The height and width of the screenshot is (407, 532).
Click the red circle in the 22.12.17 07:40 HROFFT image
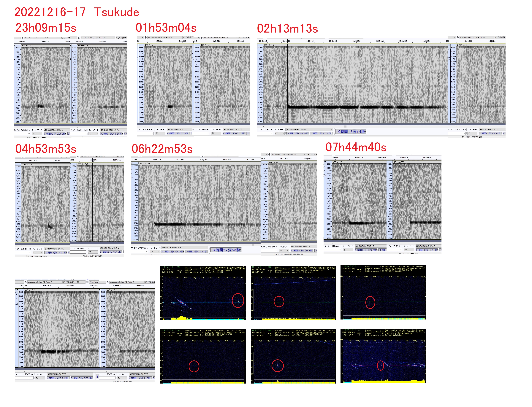click(x=381, y=365)
